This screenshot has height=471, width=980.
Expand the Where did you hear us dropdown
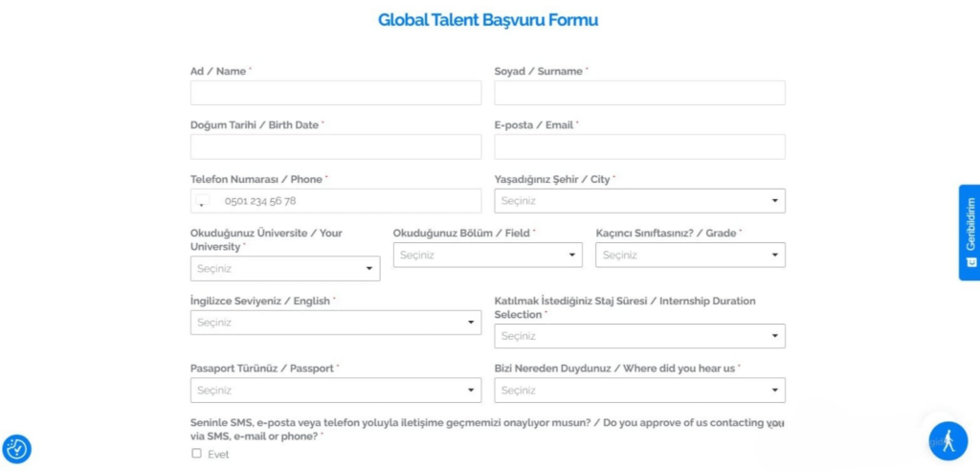click(639, 391)
